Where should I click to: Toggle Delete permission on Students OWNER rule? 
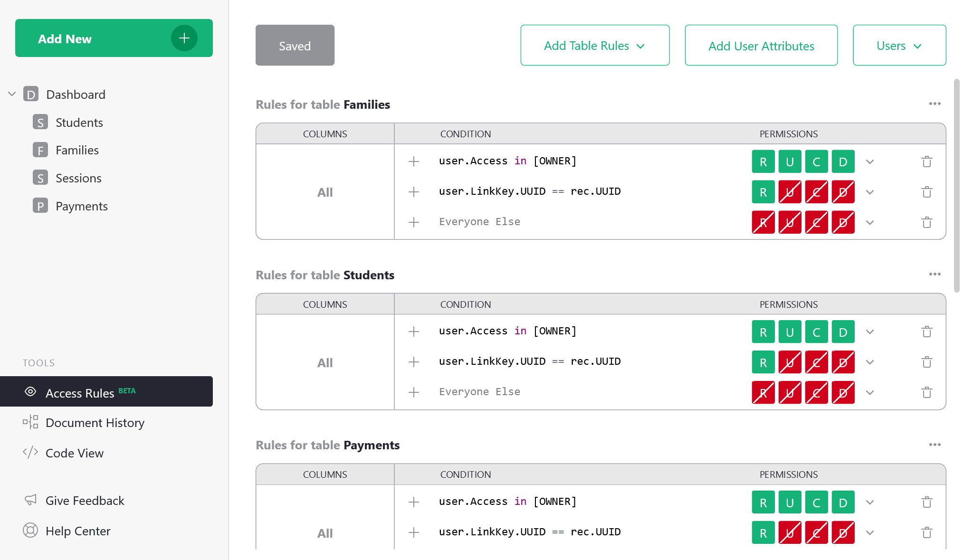pos(843,332)
